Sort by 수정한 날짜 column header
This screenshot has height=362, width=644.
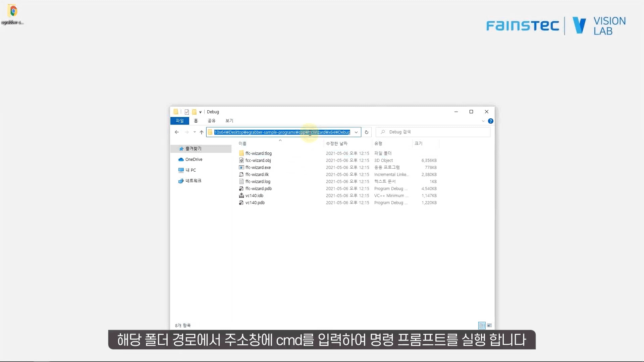coord(337,143)
